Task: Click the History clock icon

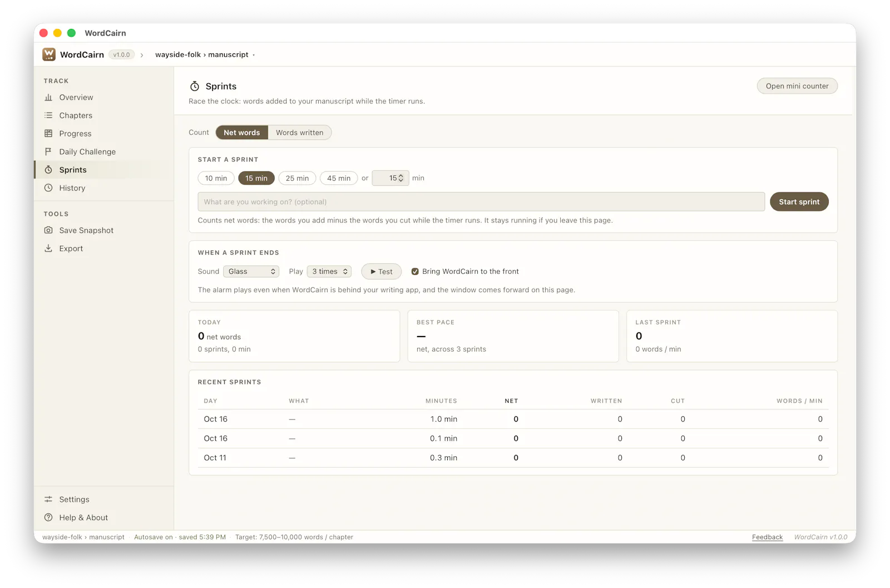Action: tap(48, 188)
